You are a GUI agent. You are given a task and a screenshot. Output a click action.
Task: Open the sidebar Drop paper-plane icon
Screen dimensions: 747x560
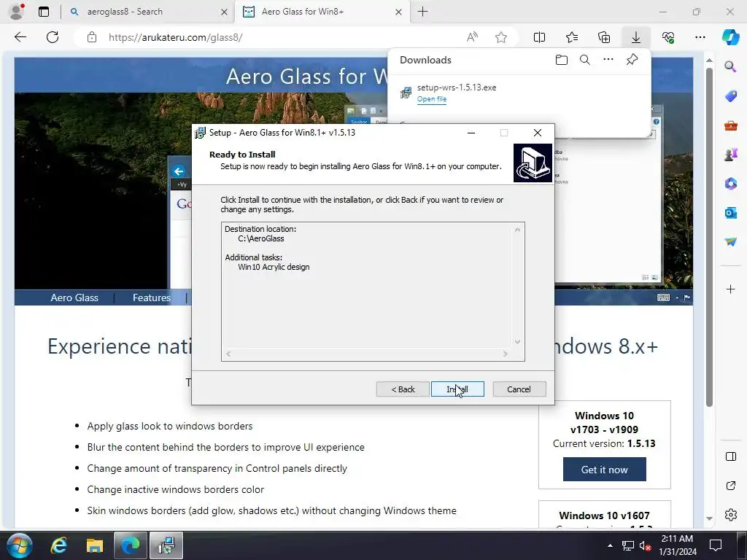click(x=730, y=242)
